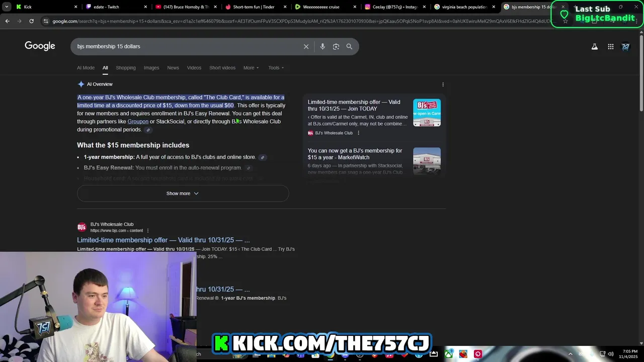Switch to the edate - Twitch tab
The height and width of the screenshot is (362, 644).
116,7
